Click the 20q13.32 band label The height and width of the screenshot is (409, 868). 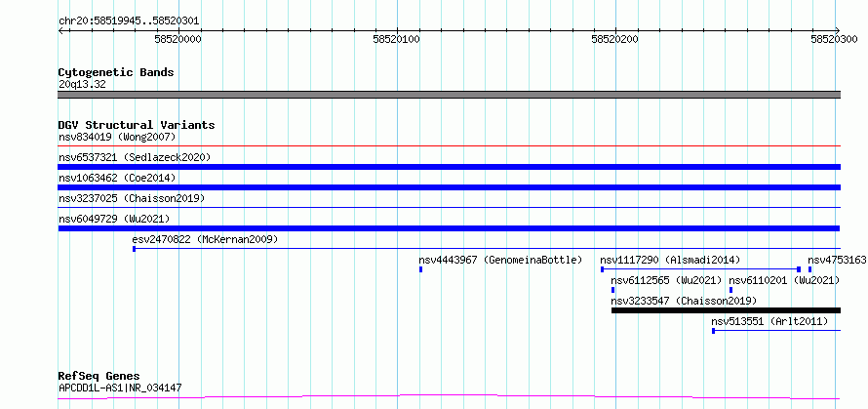82,85
